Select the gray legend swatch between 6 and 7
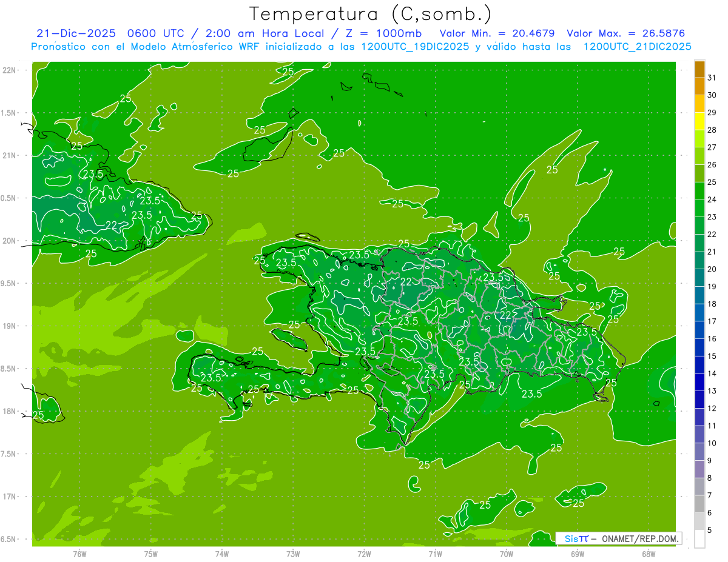Screen dimensions: 728x562 [x=699, y=504]
